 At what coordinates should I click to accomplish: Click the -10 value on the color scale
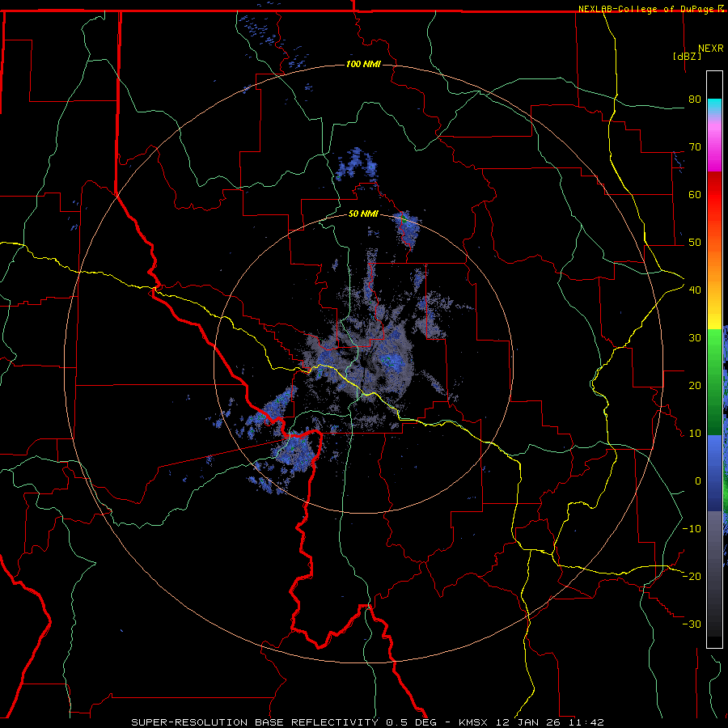click(692, 529)
